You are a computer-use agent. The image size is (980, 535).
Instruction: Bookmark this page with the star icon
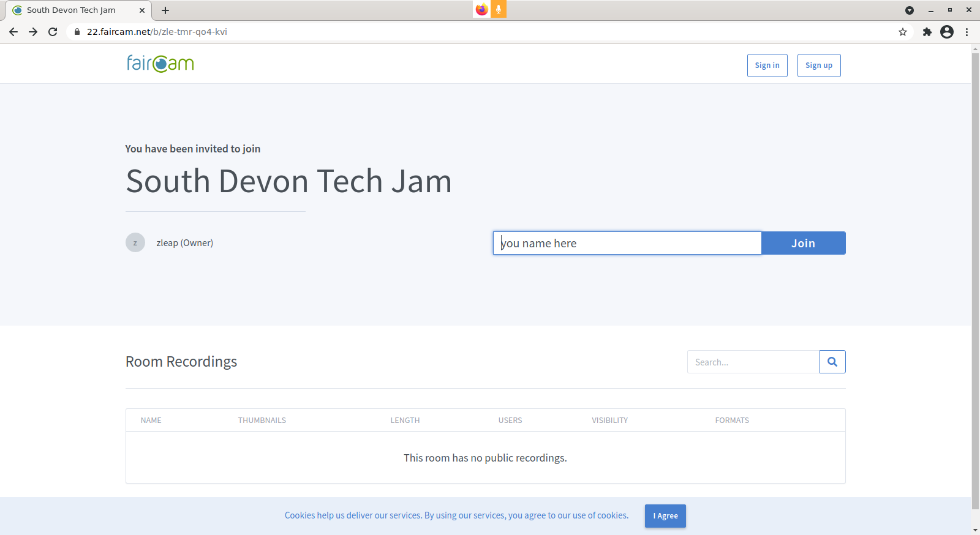(903, 32)
